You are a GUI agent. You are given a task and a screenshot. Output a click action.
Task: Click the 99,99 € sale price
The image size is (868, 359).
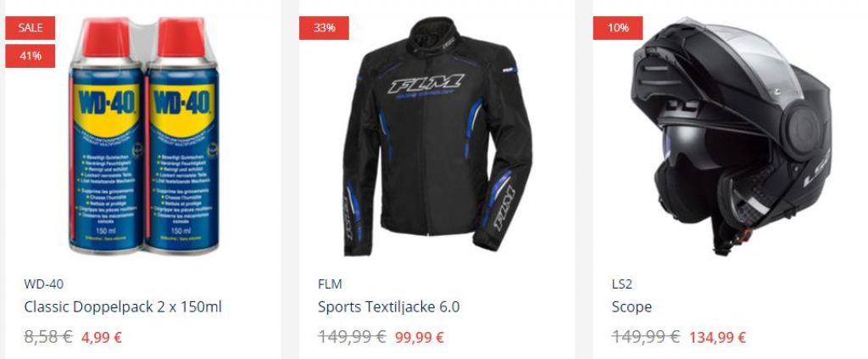point(420,337)
